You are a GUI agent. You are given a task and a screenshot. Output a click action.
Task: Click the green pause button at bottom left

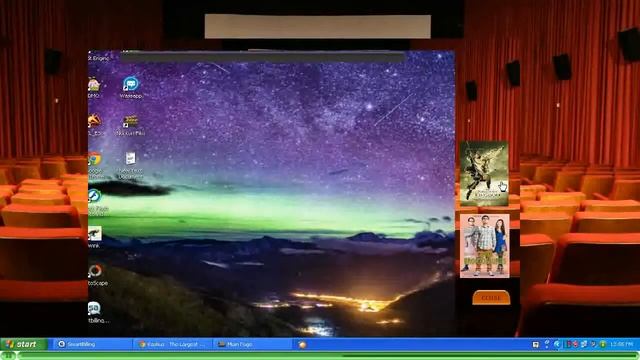8,356
